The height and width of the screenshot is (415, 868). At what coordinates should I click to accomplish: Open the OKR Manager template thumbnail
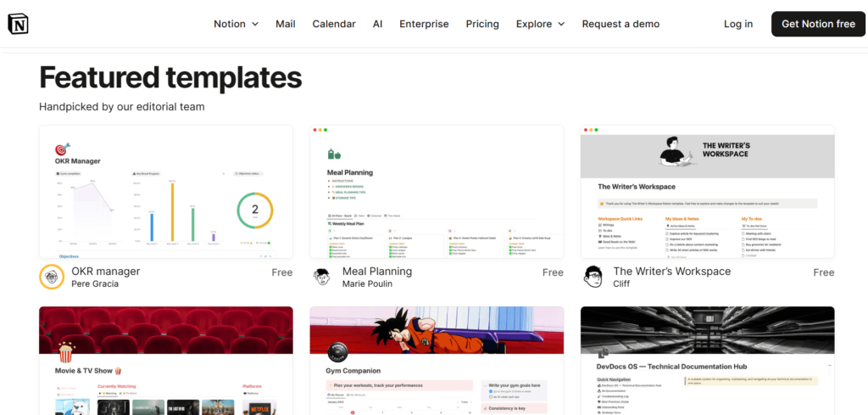click(166, 192)
